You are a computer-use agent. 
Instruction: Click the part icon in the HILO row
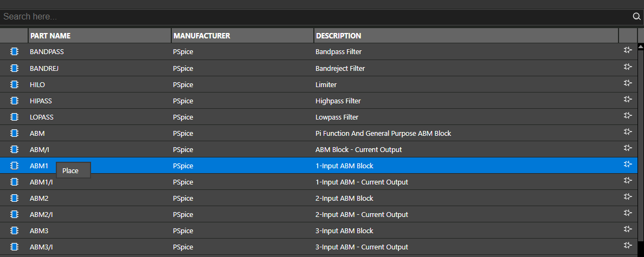click(15, 84)
